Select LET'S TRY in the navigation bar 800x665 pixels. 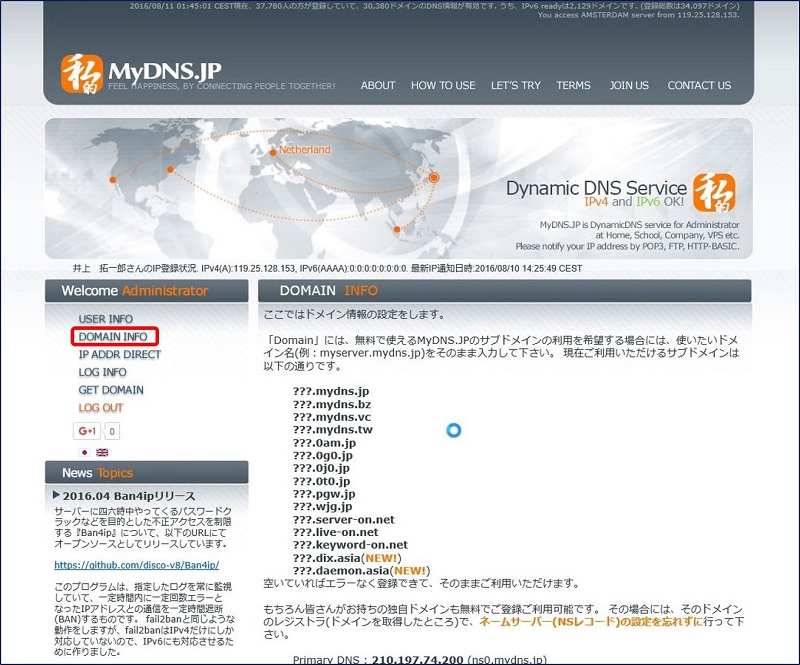515,86
